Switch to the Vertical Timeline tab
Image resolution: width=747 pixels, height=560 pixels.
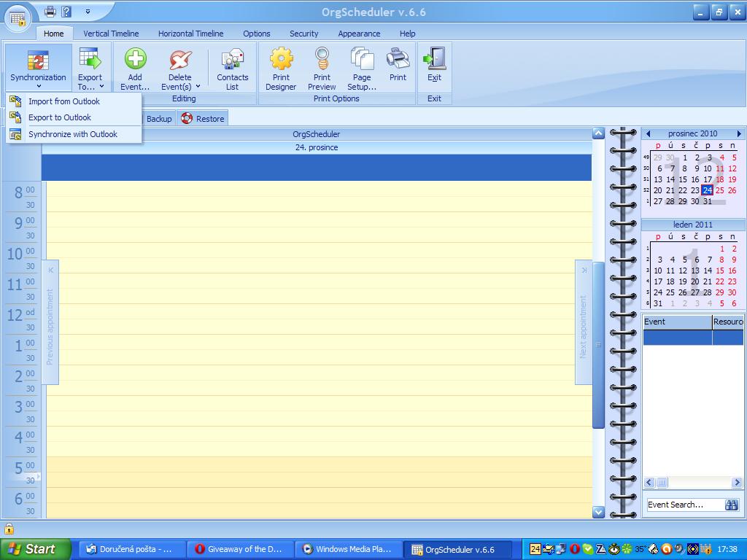tap(111, 34)
